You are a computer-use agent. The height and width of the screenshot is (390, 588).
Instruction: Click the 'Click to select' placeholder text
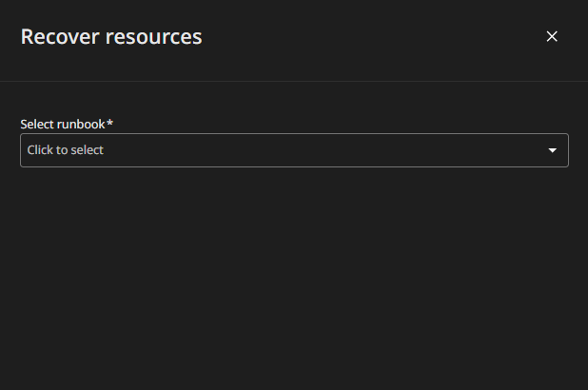click(x=66, y=150)
